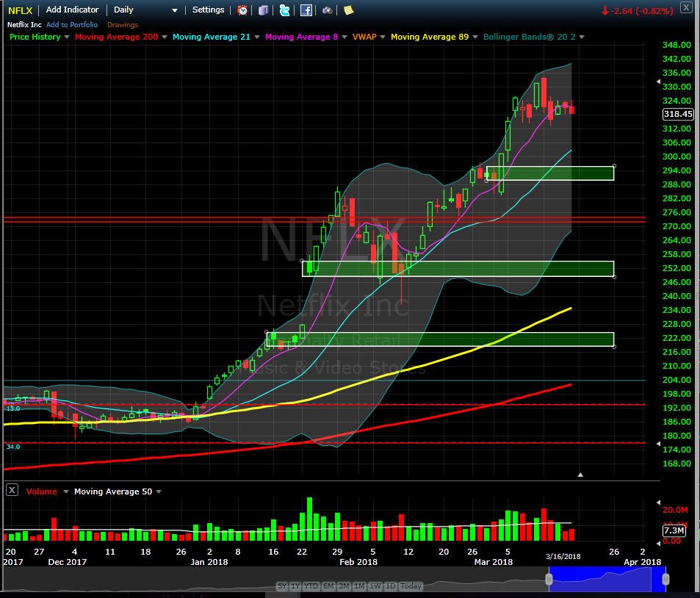This screenshot has height=598, width=700.
Task: Select the 5Y time range button
Action: point(282,586)
